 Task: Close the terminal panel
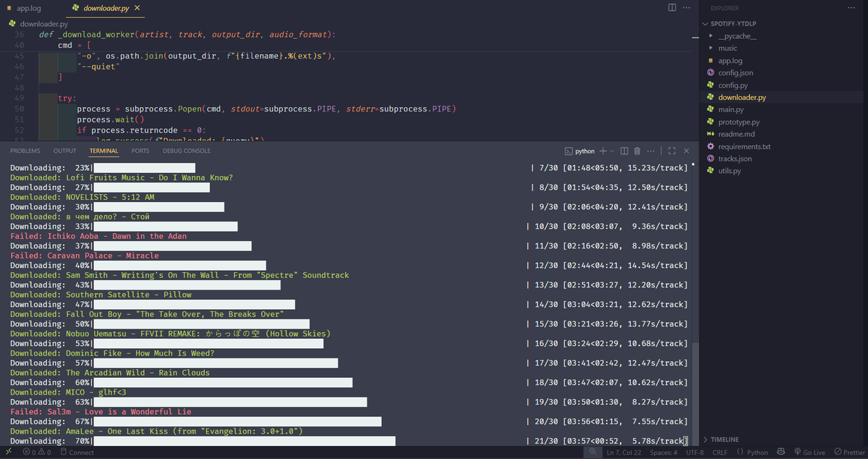pos(686,151)
